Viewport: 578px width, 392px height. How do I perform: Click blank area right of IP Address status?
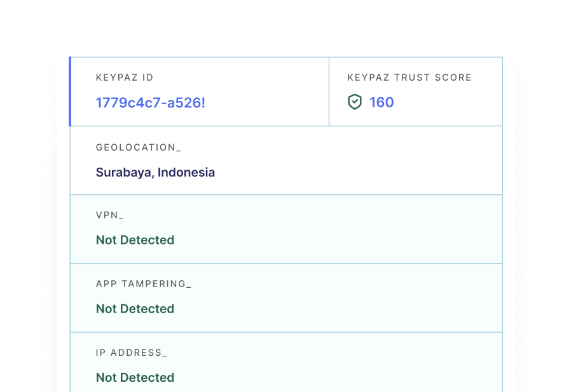[x=337, y=377]
